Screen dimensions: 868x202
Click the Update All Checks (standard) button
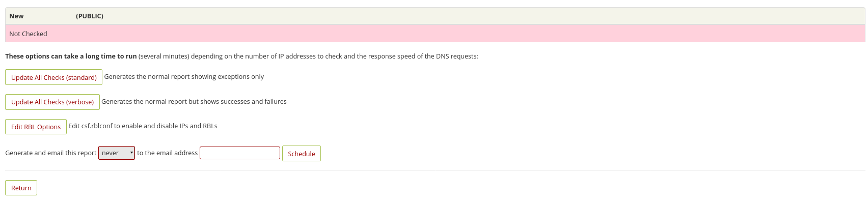click(53, 77)
